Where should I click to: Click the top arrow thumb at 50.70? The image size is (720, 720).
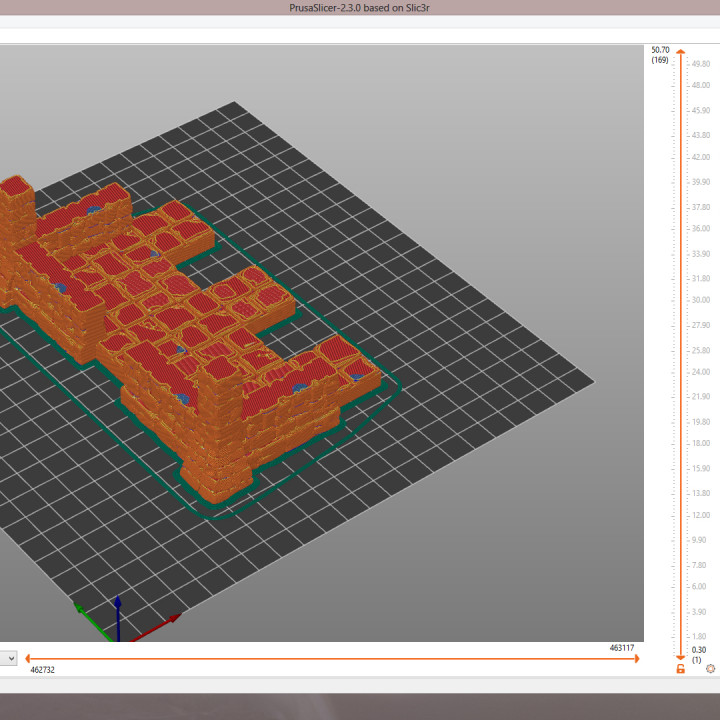click(x=680, y=51)
